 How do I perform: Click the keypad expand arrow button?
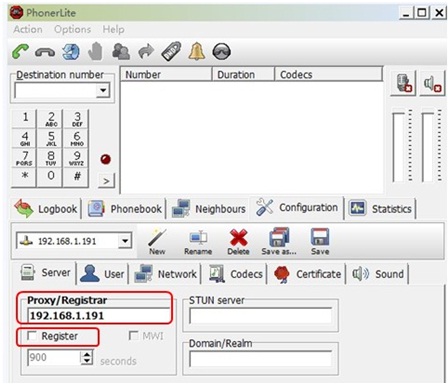coord(106,181)
